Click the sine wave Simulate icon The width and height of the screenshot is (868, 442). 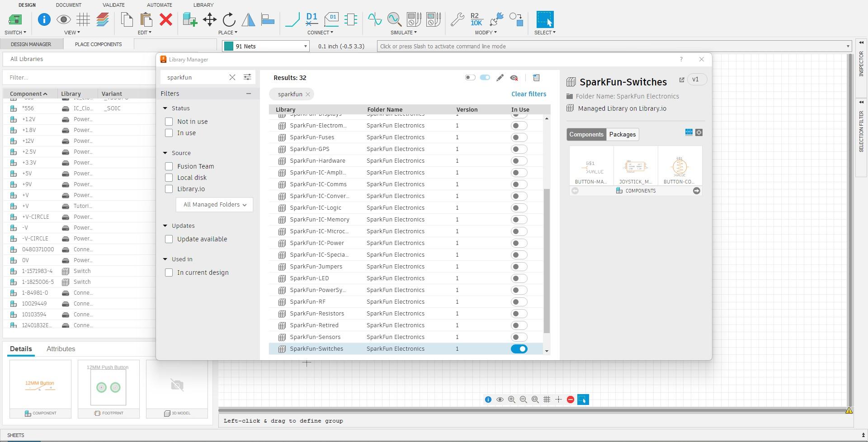[375, 19]
